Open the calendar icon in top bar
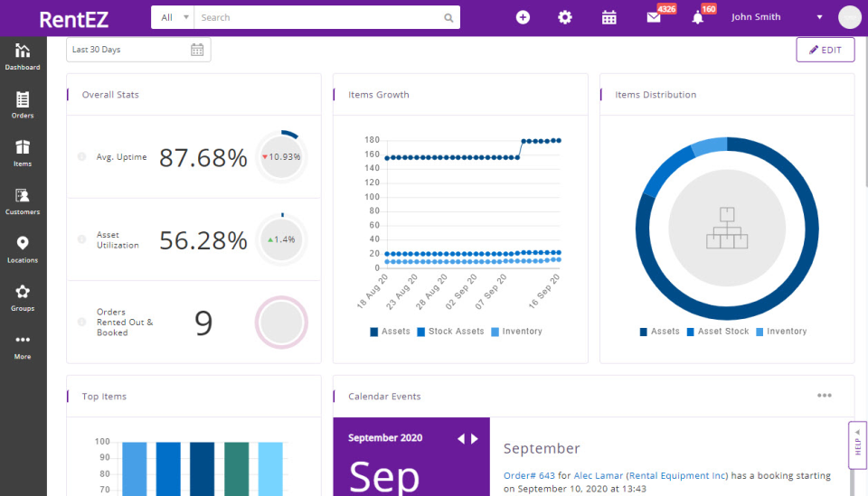 point(609,17)
